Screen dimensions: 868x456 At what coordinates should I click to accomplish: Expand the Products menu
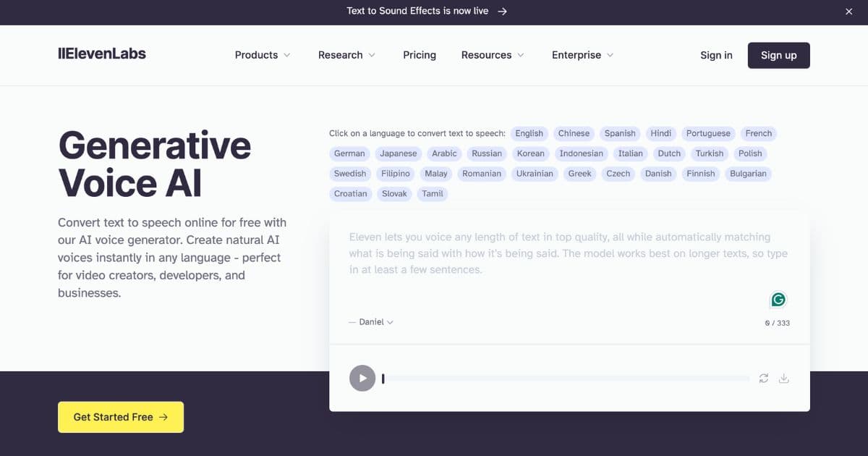263,55
